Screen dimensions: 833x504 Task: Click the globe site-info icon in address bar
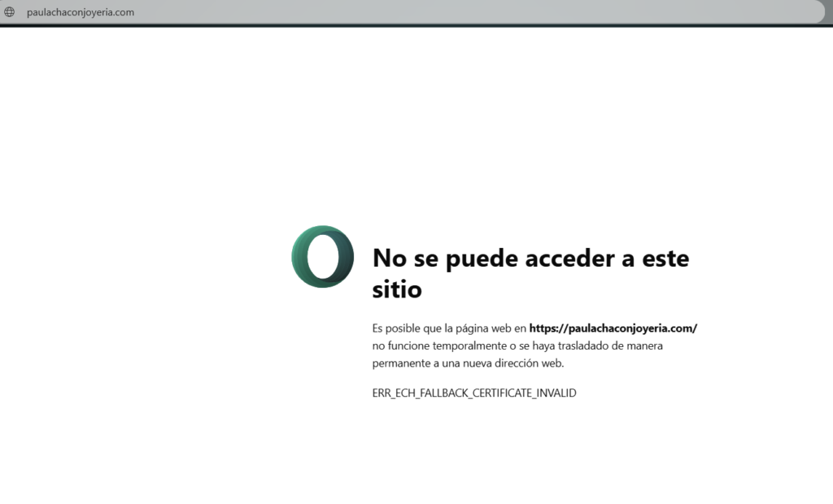pyautogui.click(x=10, y=12)
